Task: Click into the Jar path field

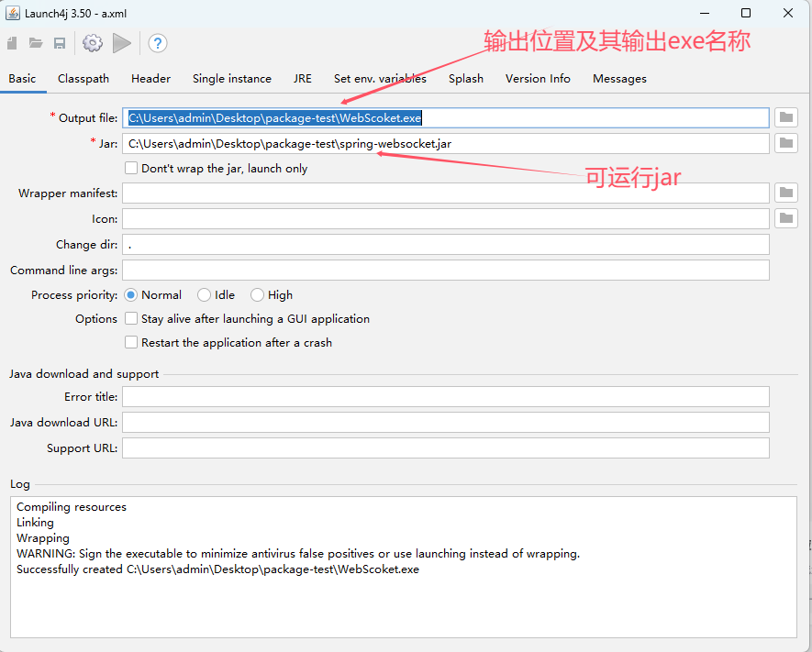Action: pos(446,143)
